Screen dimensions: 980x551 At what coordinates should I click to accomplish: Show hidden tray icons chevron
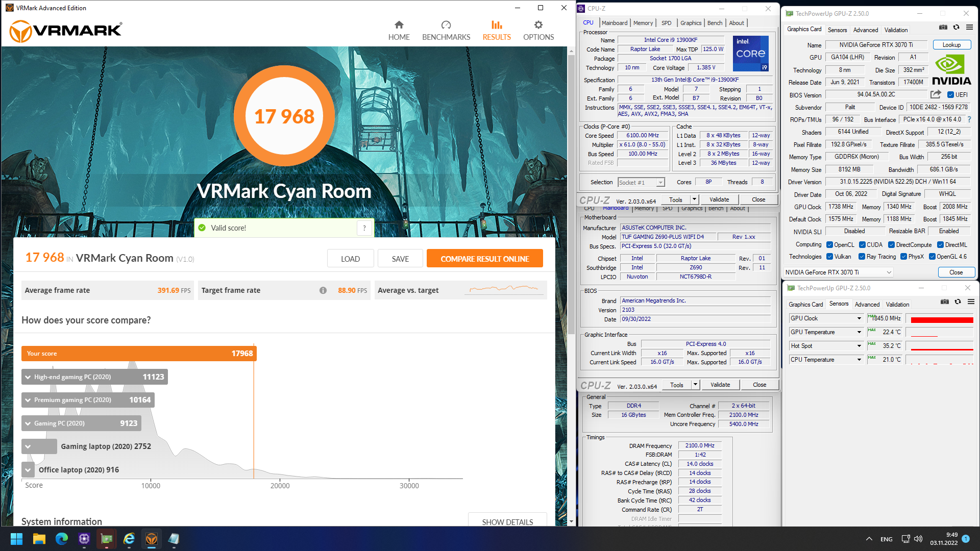click(869, 539)
